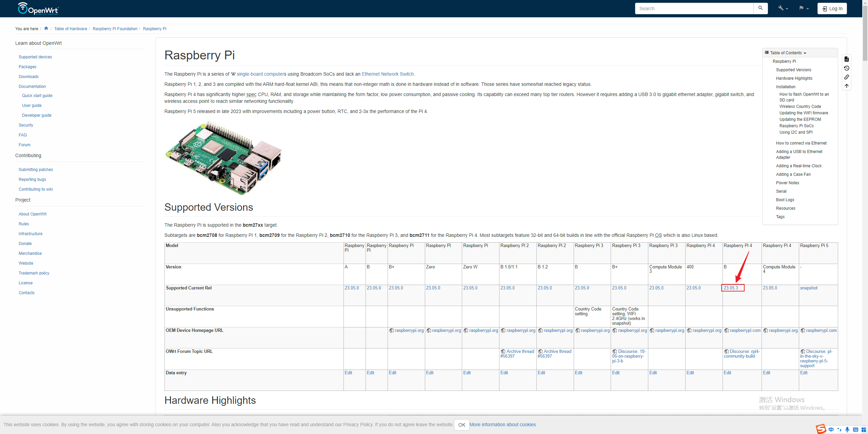
Task: Click the Raspberry Pi 4 board photo
Action: pyautogui.click(x=223, y=158)
